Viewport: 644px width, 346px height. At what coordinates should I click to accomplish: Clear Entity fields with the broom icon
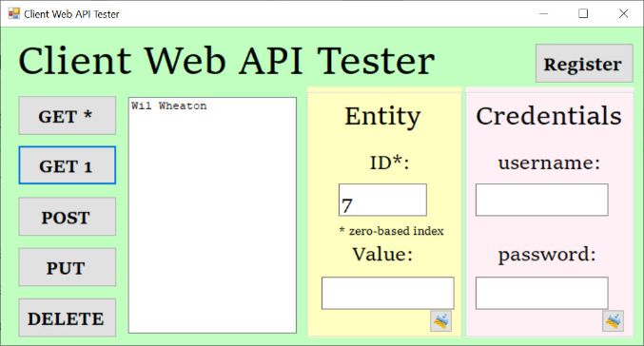[x=440, y=321]
